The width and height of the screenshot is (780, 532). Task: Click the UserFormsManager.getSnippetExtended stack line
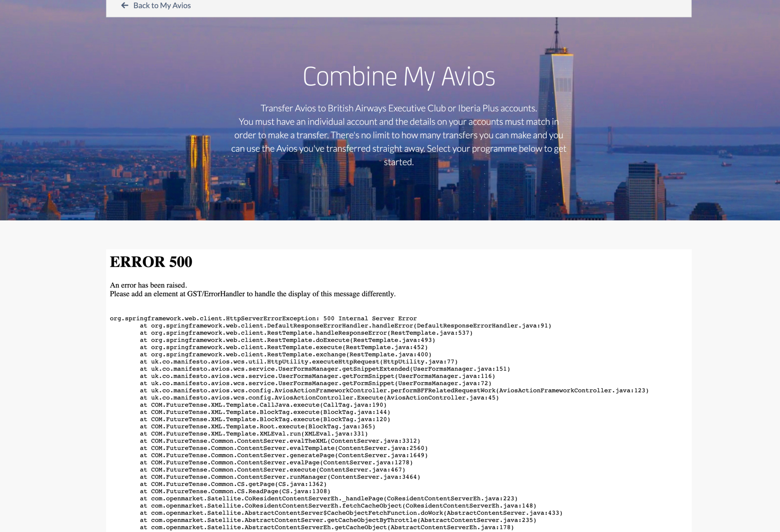point(325,369)
